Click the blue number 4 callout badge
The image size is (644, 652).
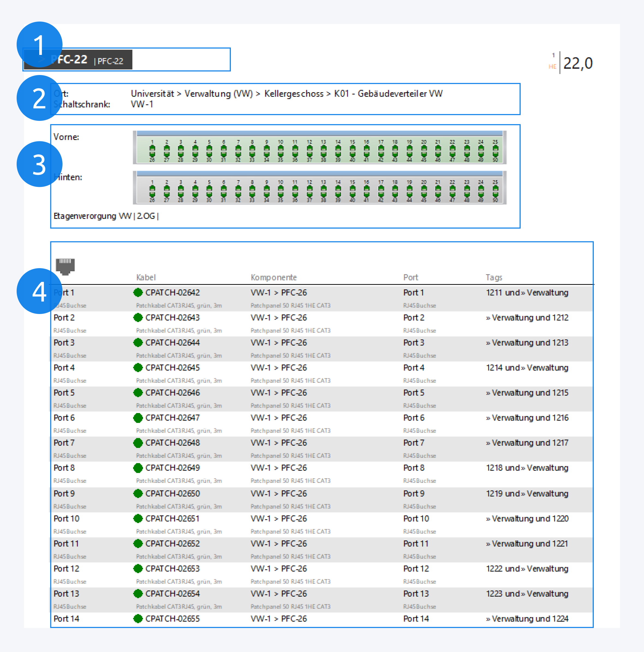[40, 291]
